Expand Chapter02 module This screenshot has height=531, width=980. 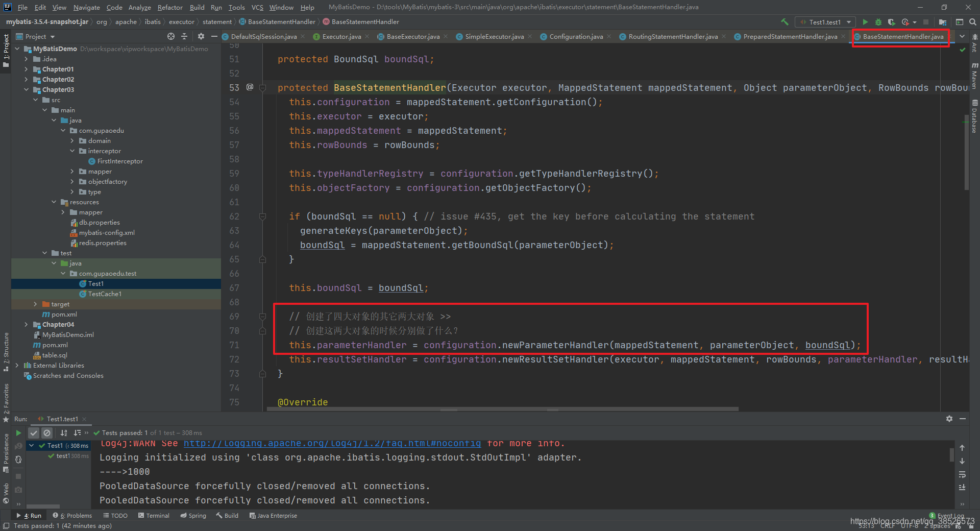(26, 79)
